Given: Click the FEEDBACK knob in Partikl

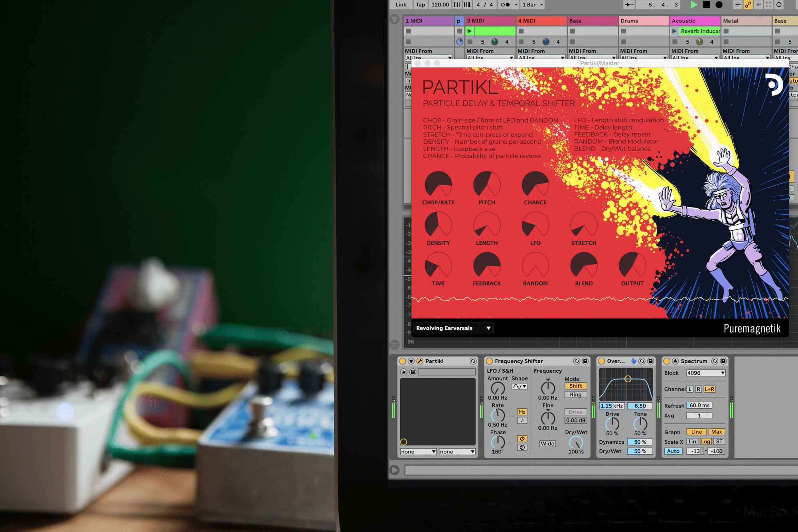Looking at the screenshot, I should [487, 265].
